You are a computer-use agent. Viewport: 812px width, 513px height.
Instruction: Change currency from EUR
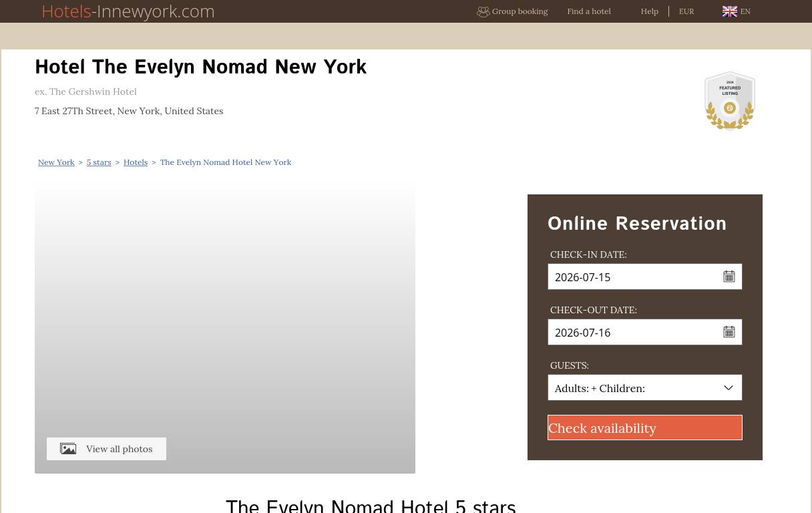tap(686, 11)
